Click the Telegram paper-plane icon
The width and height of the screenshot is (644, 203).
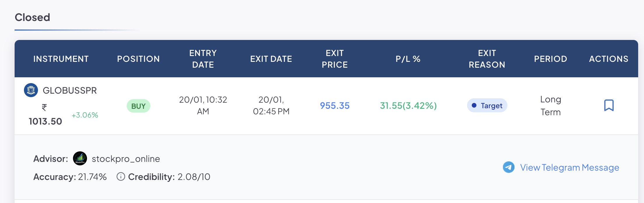coord(509,167)
